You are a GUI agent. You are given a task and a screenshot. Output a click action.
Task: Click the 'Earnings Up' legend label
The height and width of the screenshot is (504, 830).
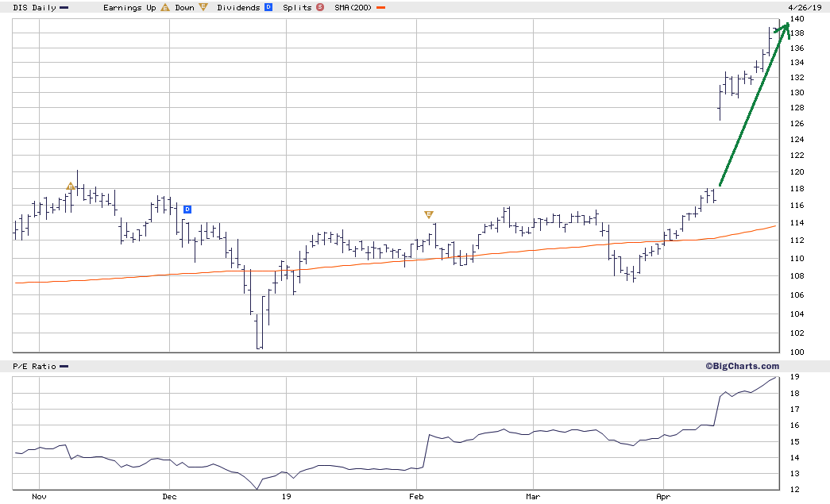pyautogui.click(x=129, y=7)
